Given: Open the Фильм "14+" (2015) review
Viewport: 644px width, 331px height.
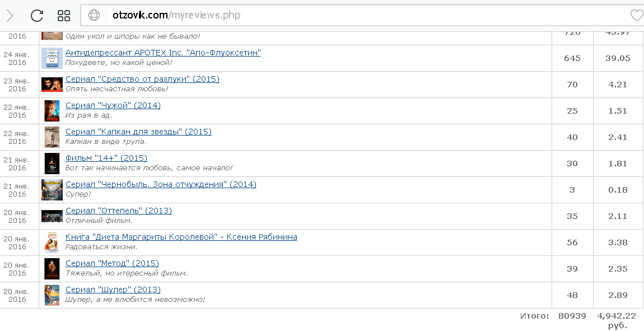Looking at the screenshot, I should (106, 158).
